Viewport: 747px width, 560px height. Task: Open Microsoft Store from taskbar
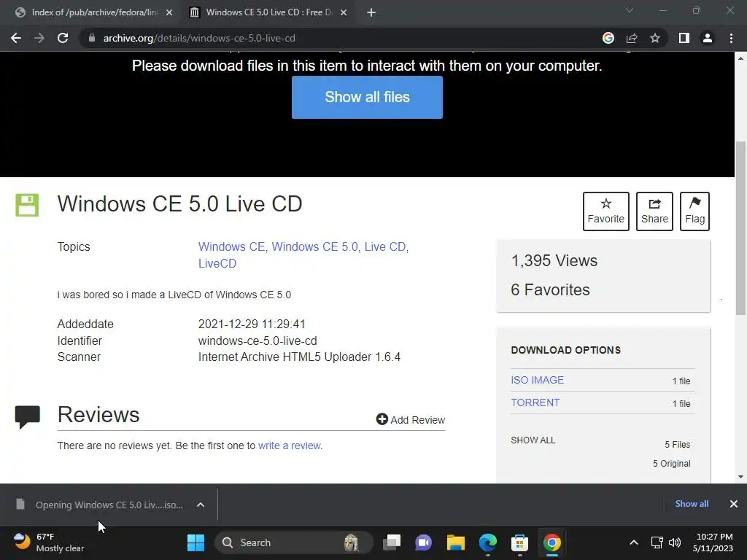pyautogui.click(x=519, y=542)
